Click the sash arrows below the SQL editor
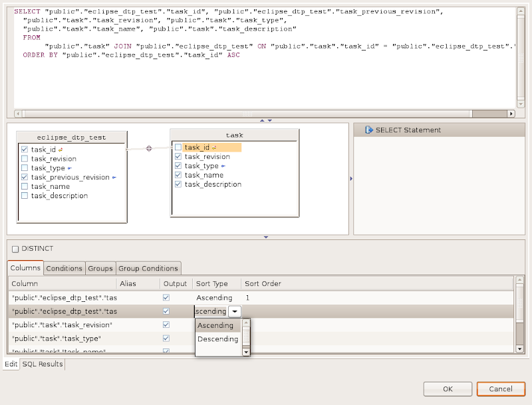Image resolution: width=532 pixels, height=405 pixels. point(266,120)
